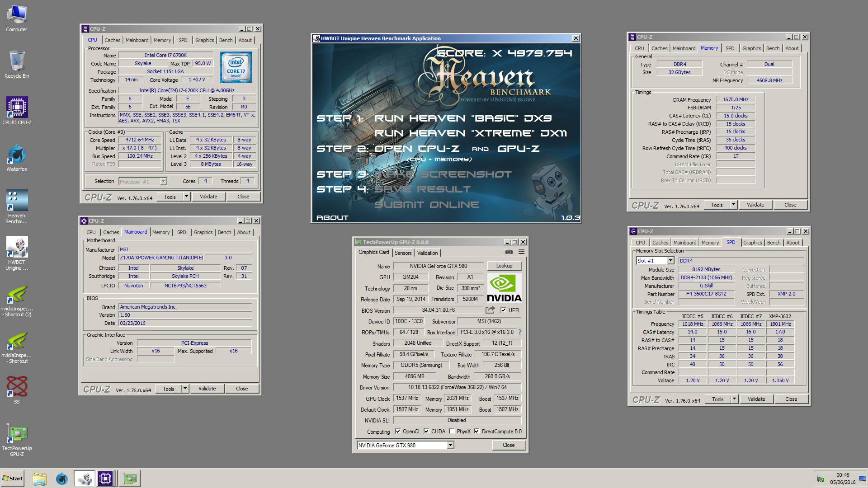Open the Computer desktop icon
Image resolution: width=868 pixels, height=488 pixels.
[17, 18]
